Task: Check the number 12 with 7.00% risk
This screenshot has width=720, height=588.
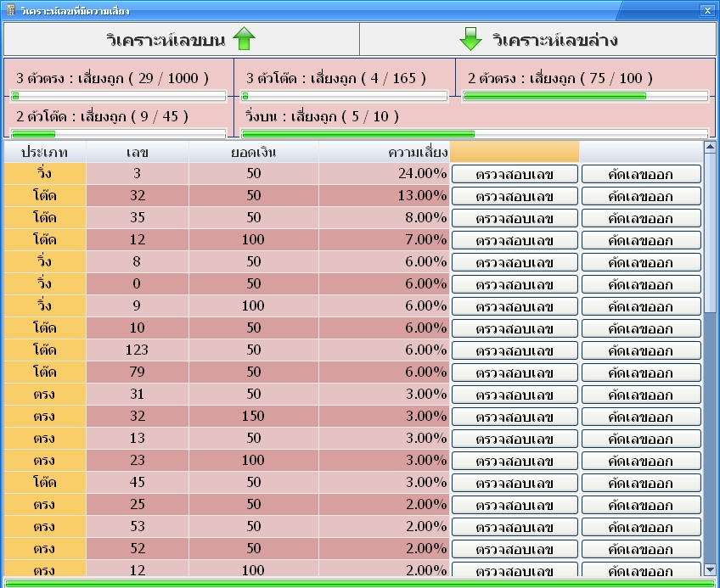Action: [x=515, y=240]
